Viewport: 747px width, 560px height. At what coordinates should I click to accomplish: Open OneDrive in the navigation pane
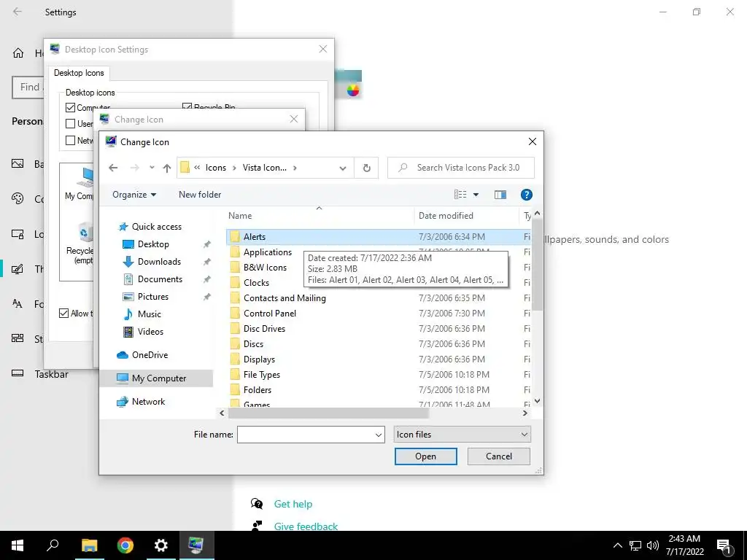click(150, 355)
